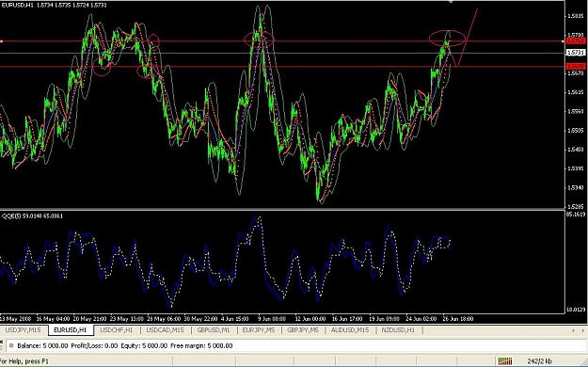This screenshot has height=367, width=588.
Task: Click the 20 May 21:00 time axis label
Action: (x=89, y=319)
